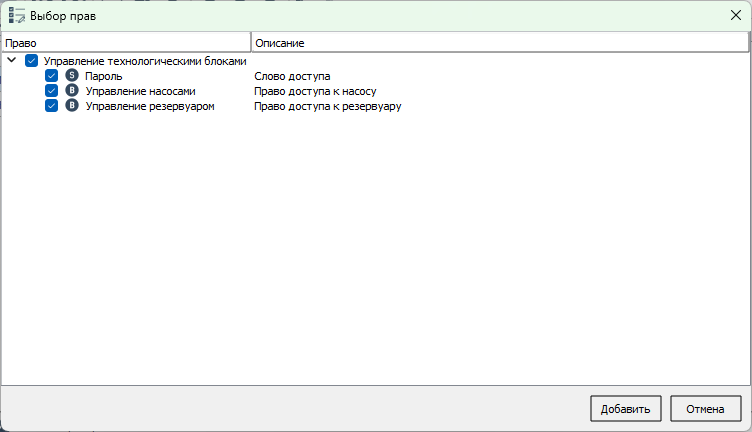This screenshot has height=432, width=752.
Task: Select the Пароль tree item
Action: click(104, 76)
